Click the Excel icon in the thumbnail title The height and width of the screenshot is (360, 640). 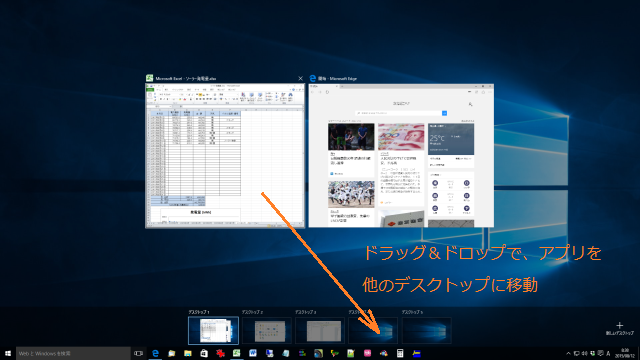(x=149, y=78)
